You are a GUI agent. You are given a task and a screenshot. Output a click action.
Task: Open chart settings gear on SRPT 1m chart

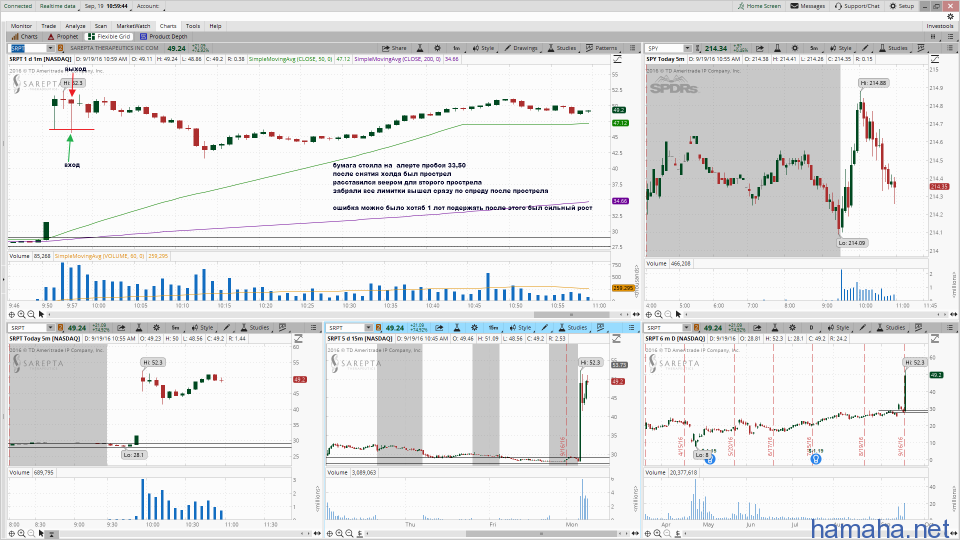tap(437, 48)
